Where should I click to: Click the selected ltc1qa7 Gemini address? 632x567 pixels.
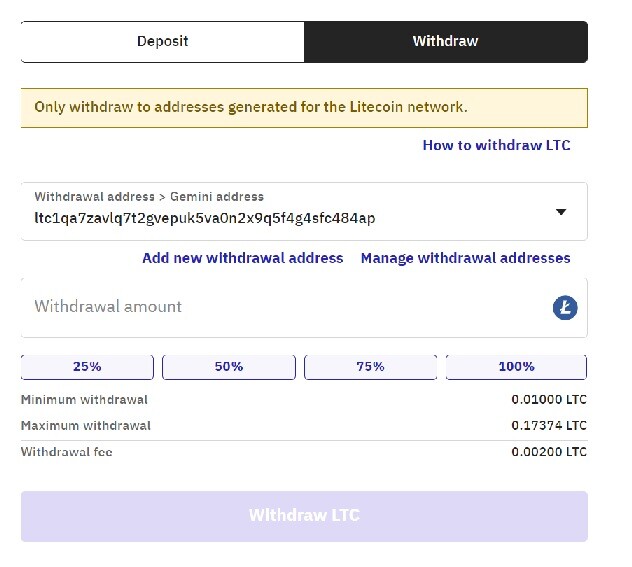pos(205,218)
